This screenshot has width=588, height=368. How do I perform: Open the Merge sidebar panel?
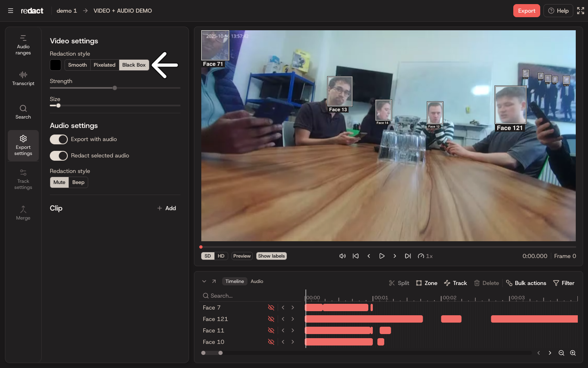pyautogui.click(x=23, y=213)
